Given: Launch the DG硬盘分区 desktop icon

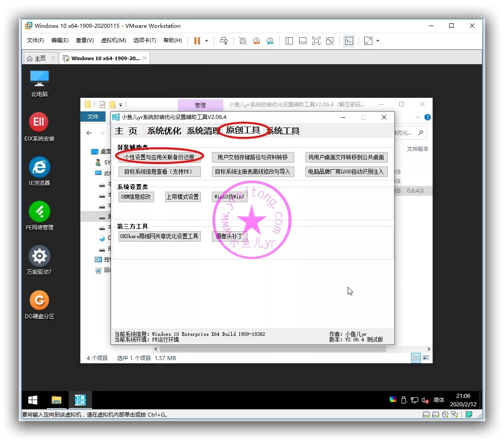Looking at the screenshot, I should click(39, 300).
